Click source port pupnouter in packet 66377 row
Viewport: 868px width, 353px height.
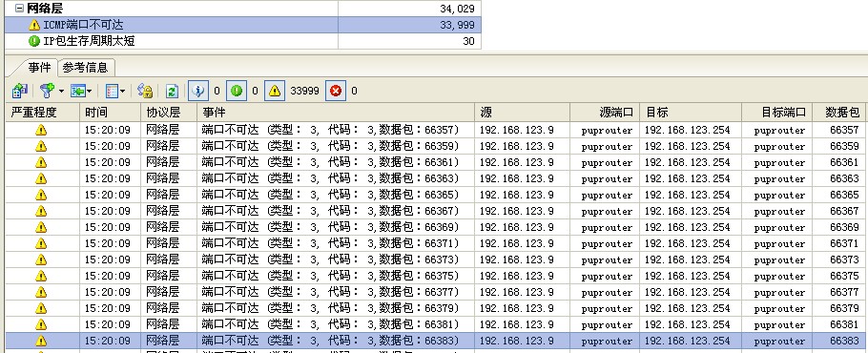(607, 292)
